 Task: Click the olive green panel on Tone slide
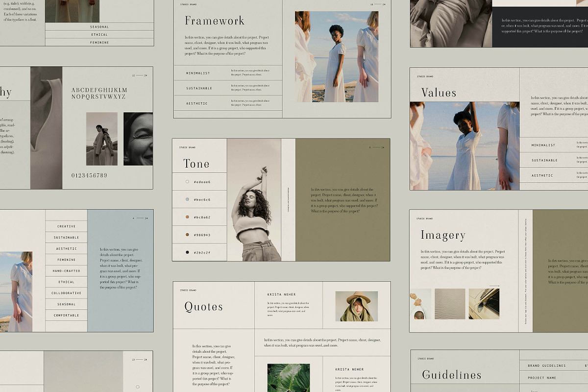point(343,200)
